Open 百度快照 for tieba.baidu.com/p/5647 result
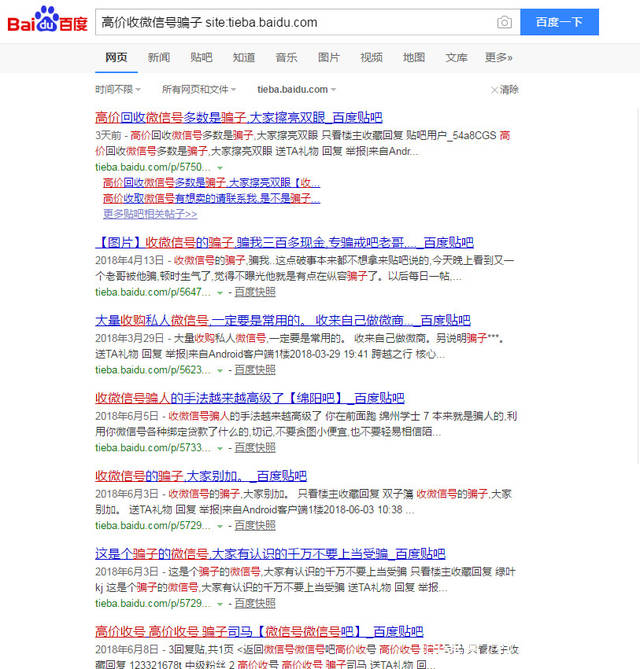 tap(255, 292)
